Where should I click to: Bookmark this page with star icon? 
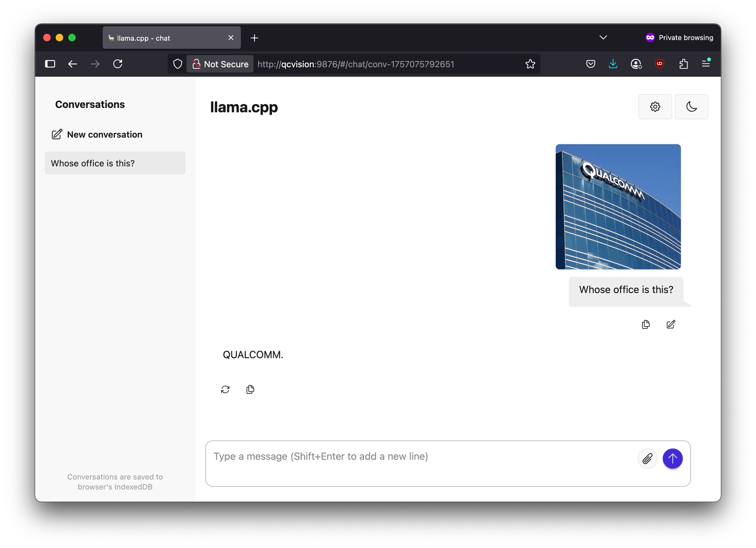pyautogui.click(x=530, y=64)
